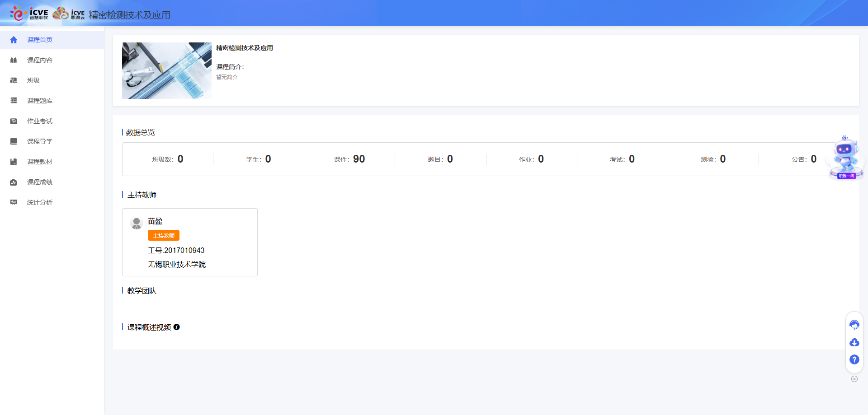The height and width of the screenshot is (415, 868).
Task: Open 统计分析 menu item
Action: pyautogui.click(x=52, y=202)
